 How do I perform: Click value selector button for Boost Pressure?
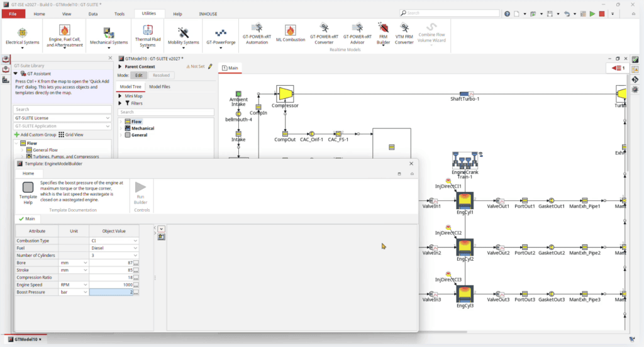(136, 292)
